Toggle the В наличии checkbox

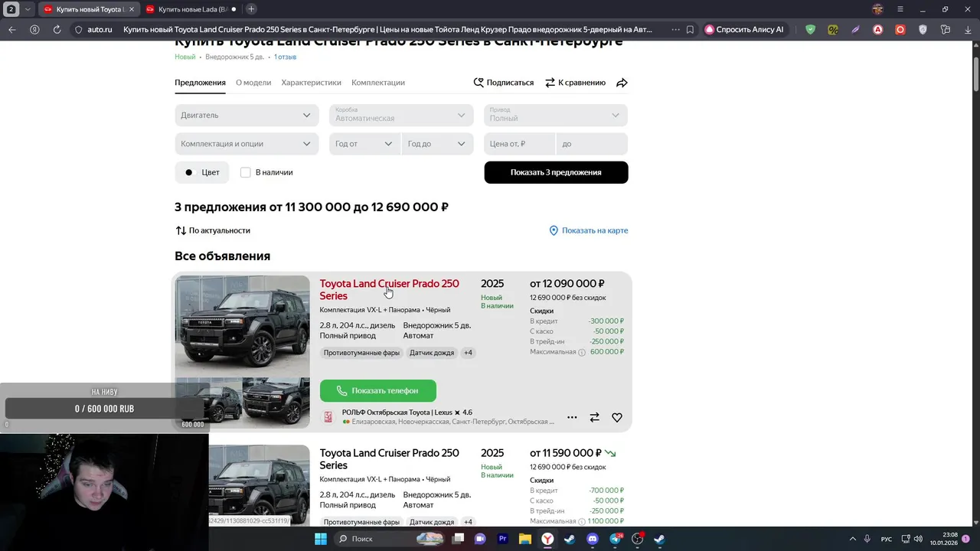(x=246, y=172)
